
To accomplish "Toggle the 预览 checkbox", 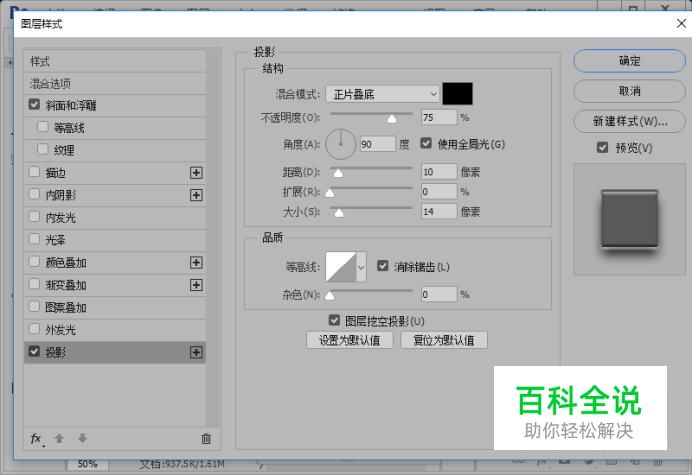I will click(x=602, y=147).
